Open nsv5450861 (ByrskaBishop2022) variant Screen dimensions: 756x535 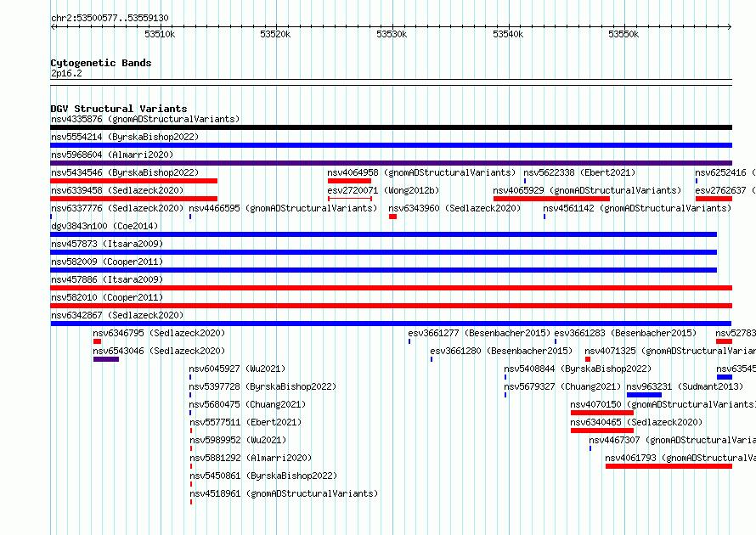[263, 476]
